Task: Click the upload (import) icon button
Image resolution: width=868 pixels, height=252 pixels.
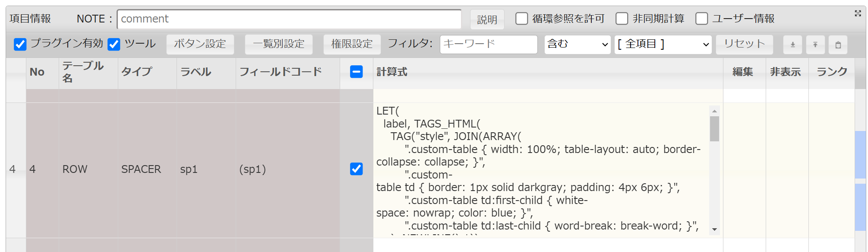Action: coord(815,45)
